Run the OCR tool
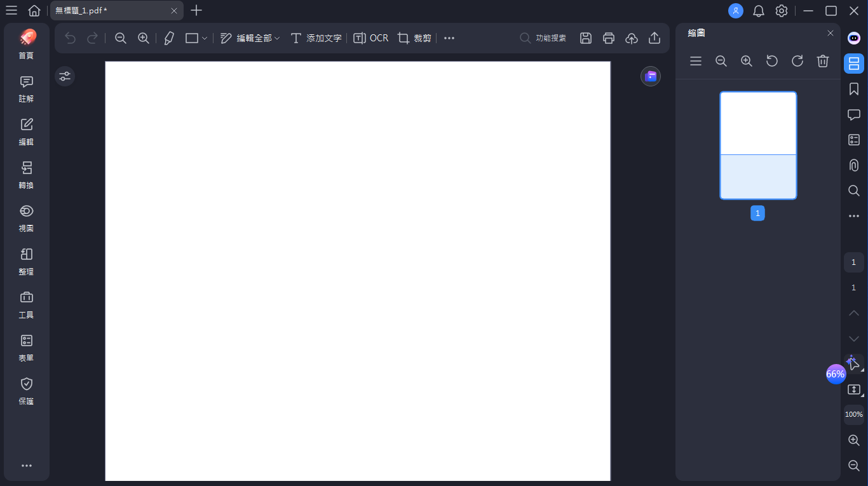This screenshot has width=868, height=486. pyautogui.click(x=371, y=38)
